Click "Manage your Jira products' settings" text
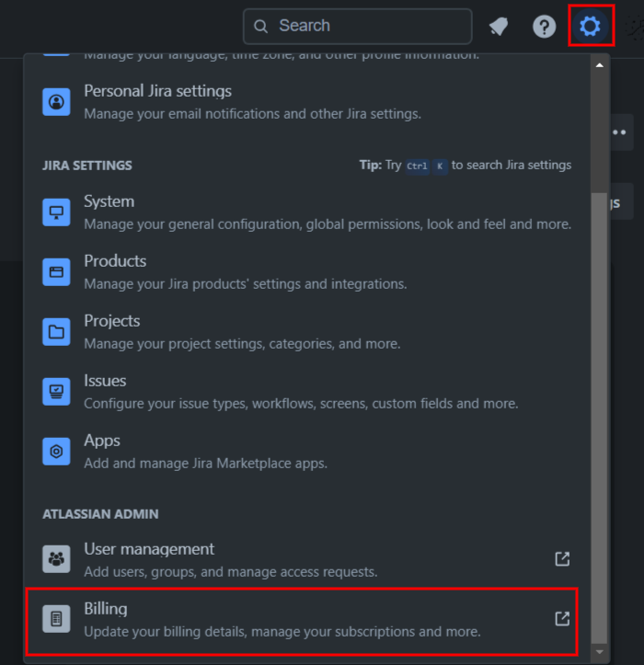The height and width of the screenshot is (665, 644). [246, 283]
